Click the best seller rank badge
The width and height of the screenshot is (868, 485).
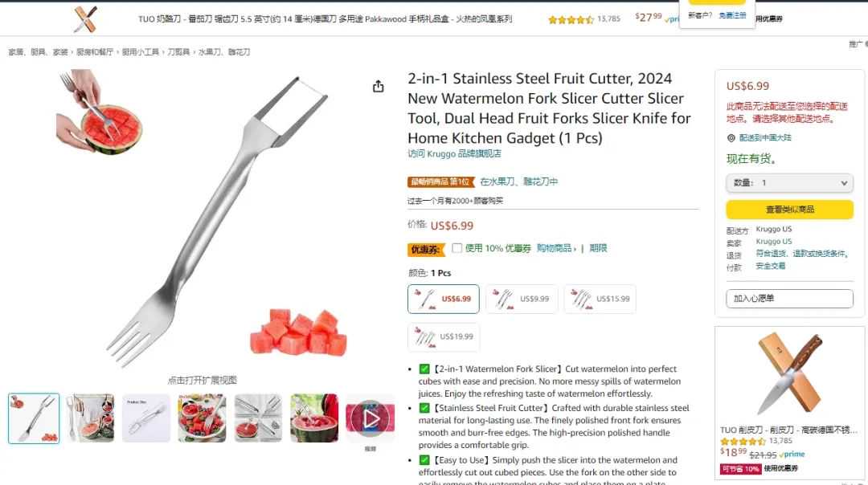(441, 182)
